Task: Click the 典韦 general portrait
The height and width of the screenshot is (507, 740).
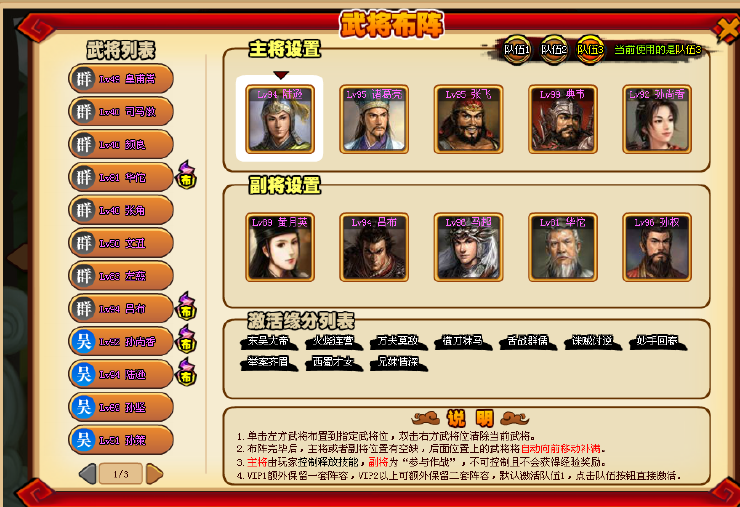Action: pos(563,119)
